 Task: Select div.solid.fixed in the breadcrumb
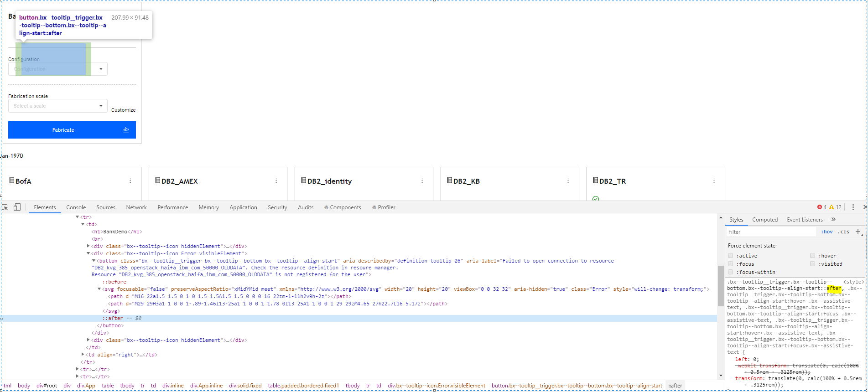pyautogui.click(x=245, y=386)
